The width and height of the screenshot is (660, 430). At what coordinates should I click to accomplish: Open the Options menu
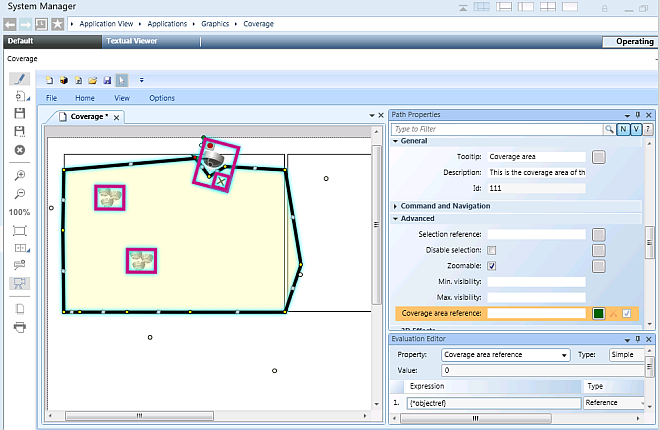tap(161, 98)
